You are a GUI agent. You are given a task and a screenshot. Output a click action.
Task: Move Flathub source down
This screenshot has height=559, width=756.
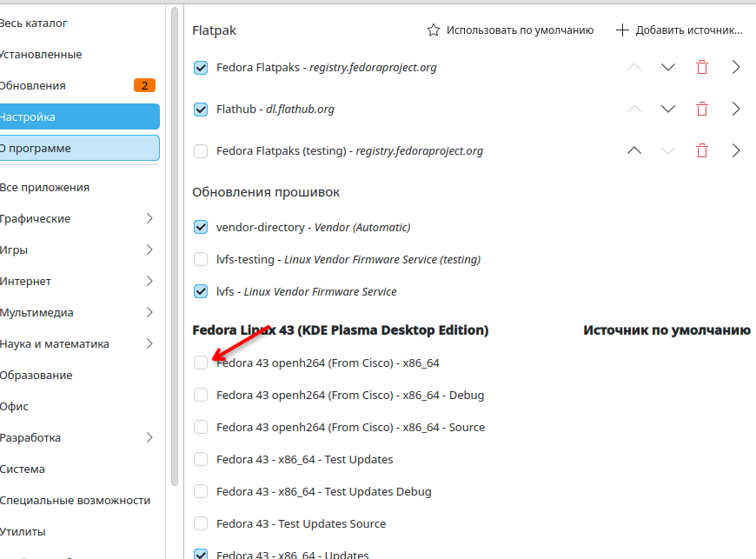[667, 110]
